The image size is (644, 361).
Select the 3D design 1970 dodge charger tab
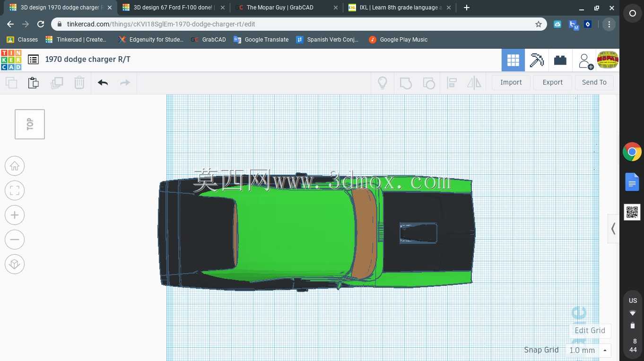click(61, 8)
